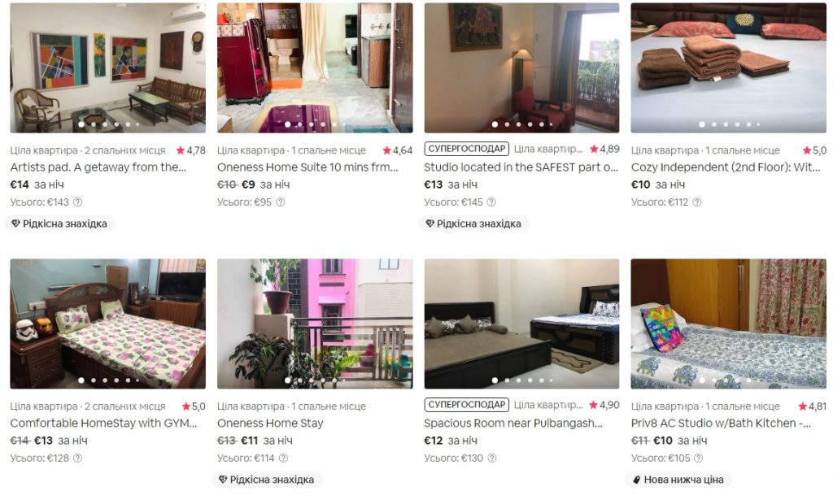Click the Нова нижча ціна badge
Image resolution: width=833 pixels, height=504 pixels.
(x=678, y=480)
